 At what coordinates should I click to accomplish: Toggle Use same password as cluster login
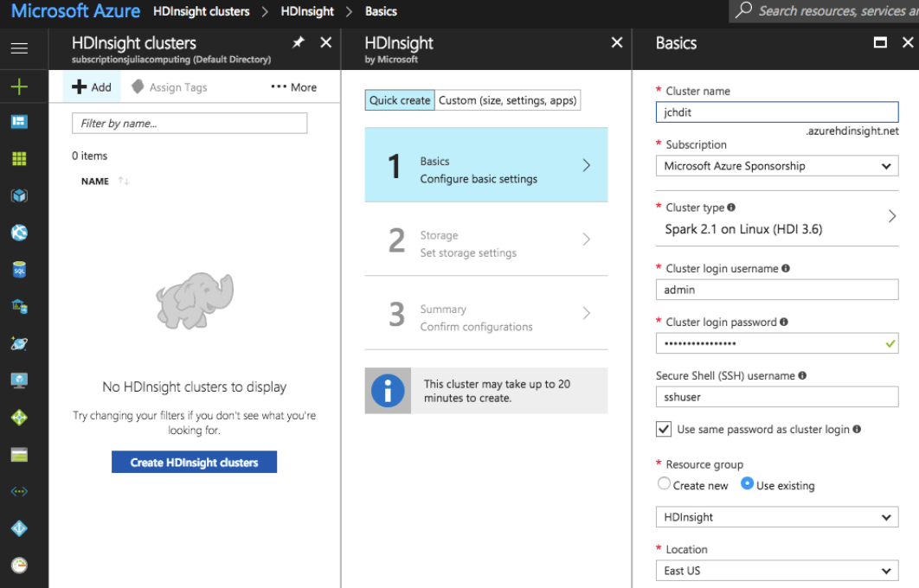click(664, 429)
